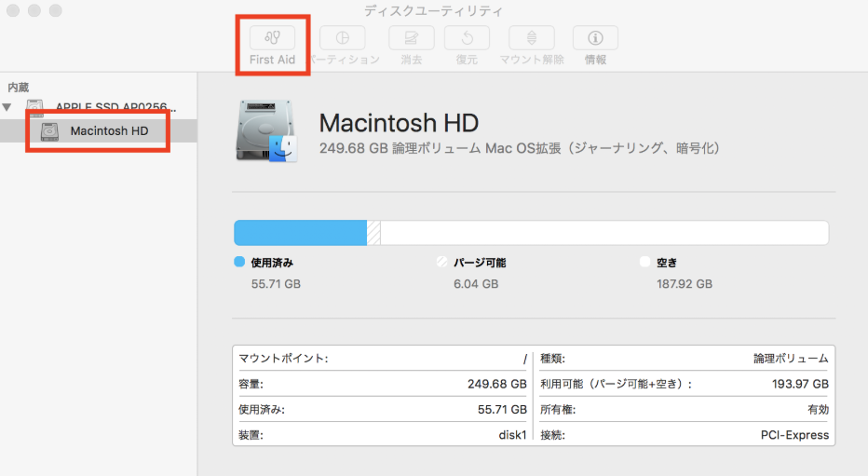Click the 使用済み row in details table
This screenshot has height=476, width=868.
(x=383, y=410)
